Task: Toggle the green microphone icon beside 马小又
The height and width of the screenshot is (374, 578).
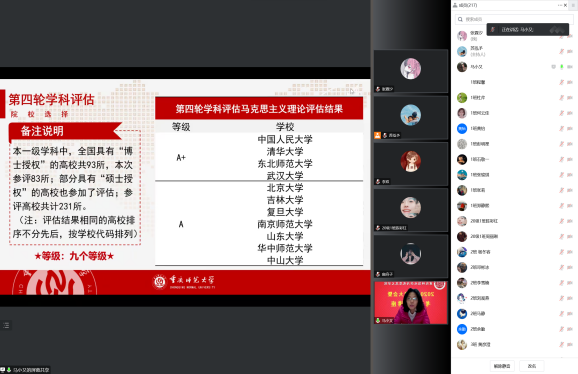Action: click(561, 67)
